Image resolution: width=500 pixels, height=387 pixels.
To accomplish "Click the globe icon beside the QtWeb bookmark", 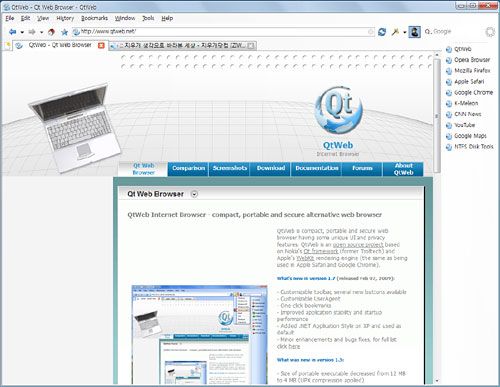I will coord(449,49).
